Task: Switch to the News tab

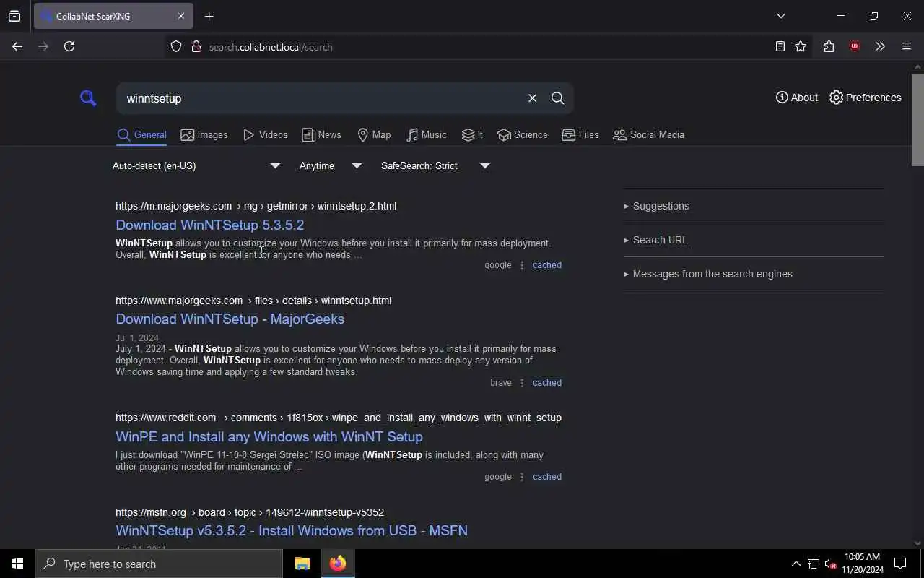Action: (321, 135)
